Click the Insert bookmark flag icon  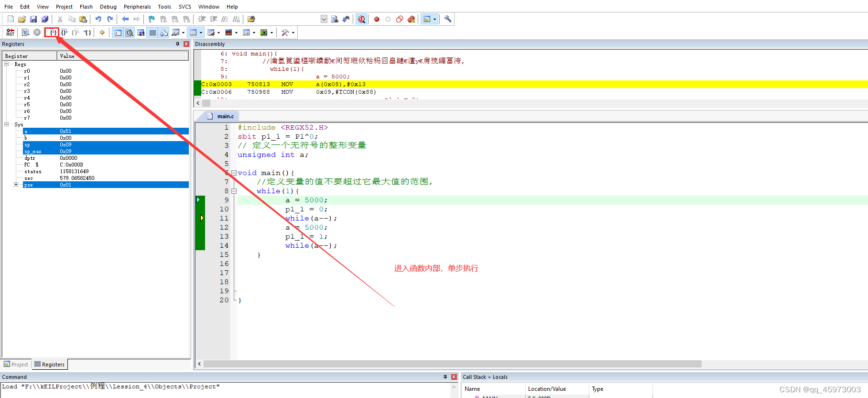coord(152,19)
